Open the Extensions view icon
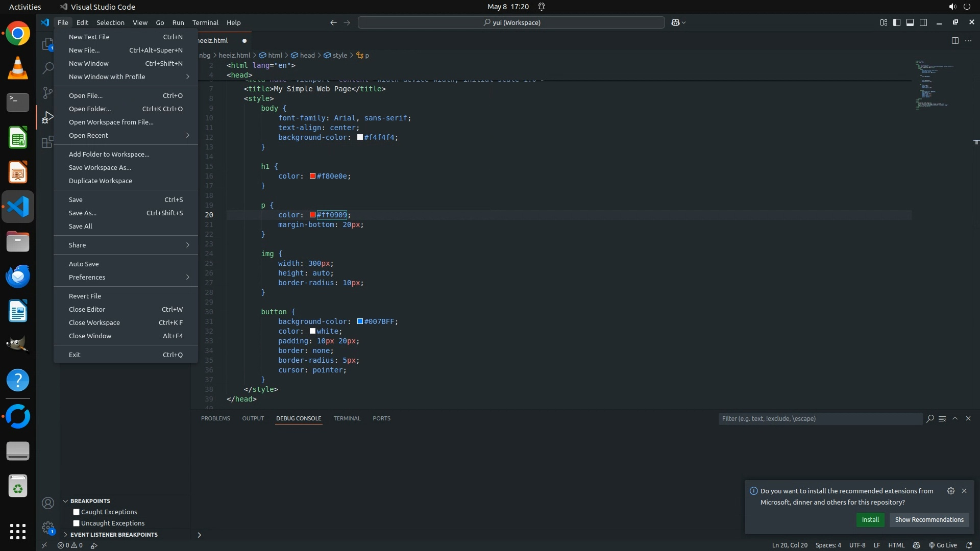Image resolution: width=980 pixels, height=551 pixels. coord(47,142)
